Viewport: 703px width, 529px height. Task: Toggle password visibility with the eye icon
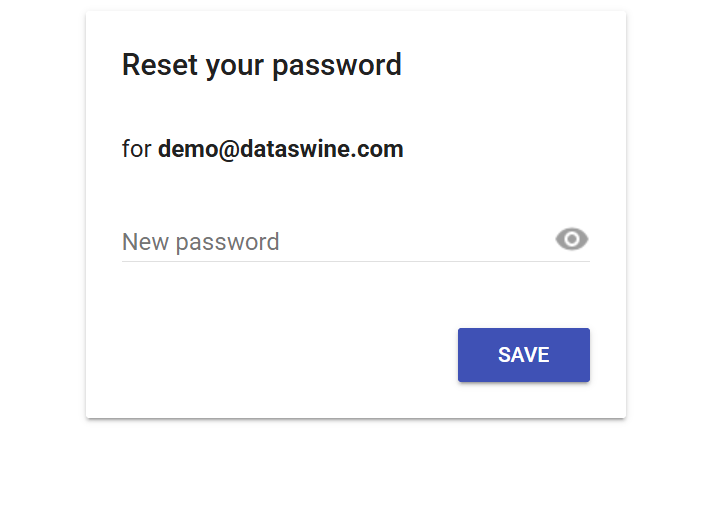pyautogui.click(x=572, y=240)
